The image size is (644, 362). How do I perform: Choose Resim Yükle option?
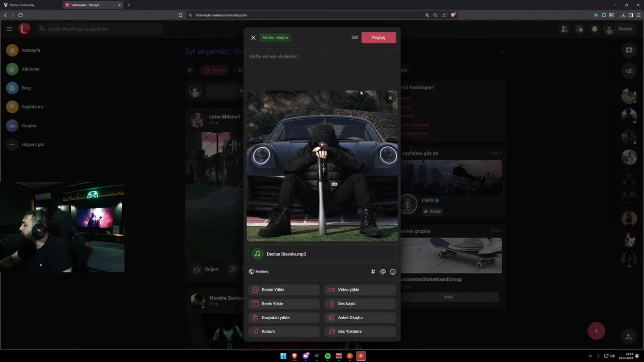pyautogui.click(x=284, y=290)
